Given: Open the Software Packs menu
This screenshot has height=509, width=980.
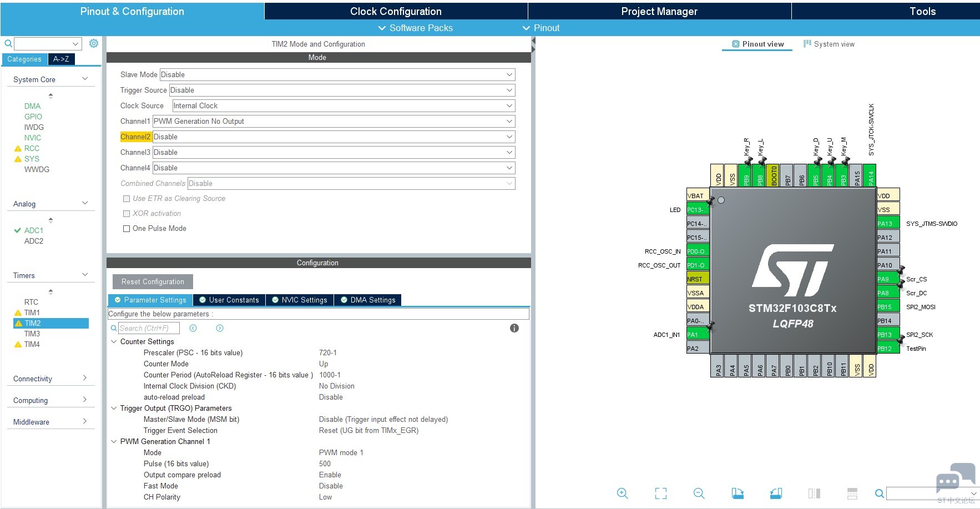Looking at the screenshot, I should coord(415,28).
